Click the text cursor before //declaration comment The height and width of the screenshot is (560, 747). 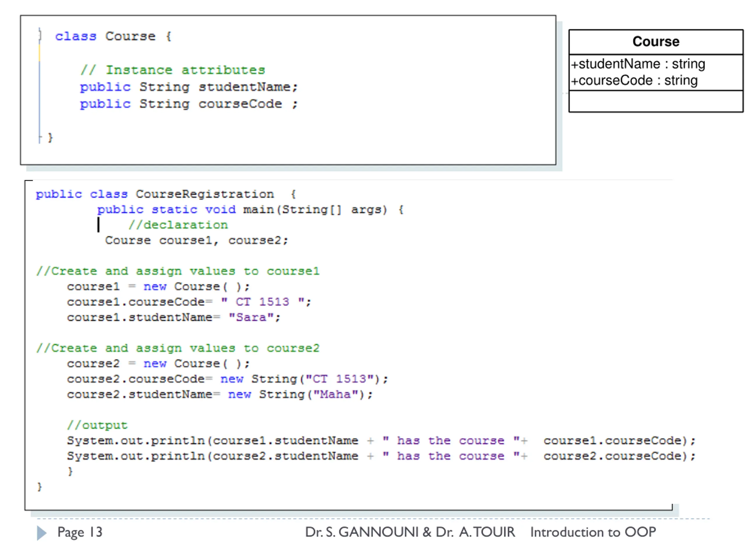[98, 225]
